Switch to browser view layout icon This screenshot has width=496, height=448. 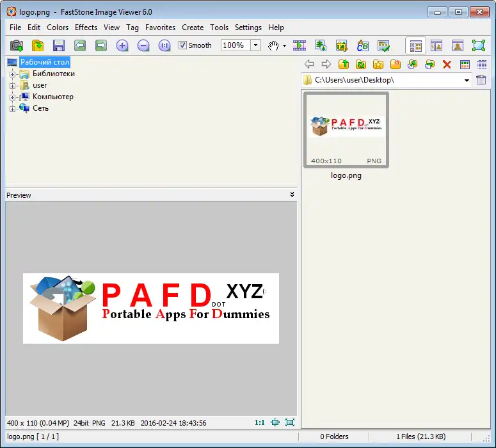coord(415,45)
